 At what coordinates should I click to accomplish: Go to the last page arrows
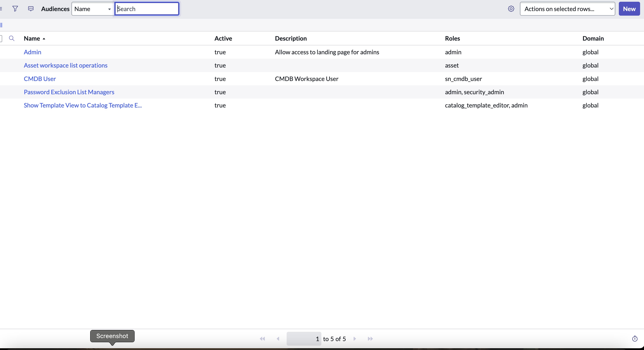pos(370,339)
